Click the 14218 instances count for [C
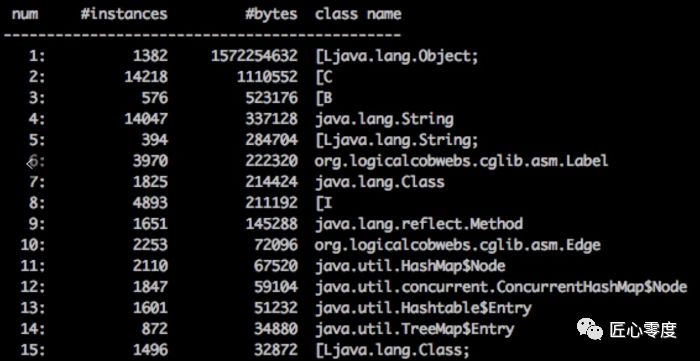 (x=146, y=77)
